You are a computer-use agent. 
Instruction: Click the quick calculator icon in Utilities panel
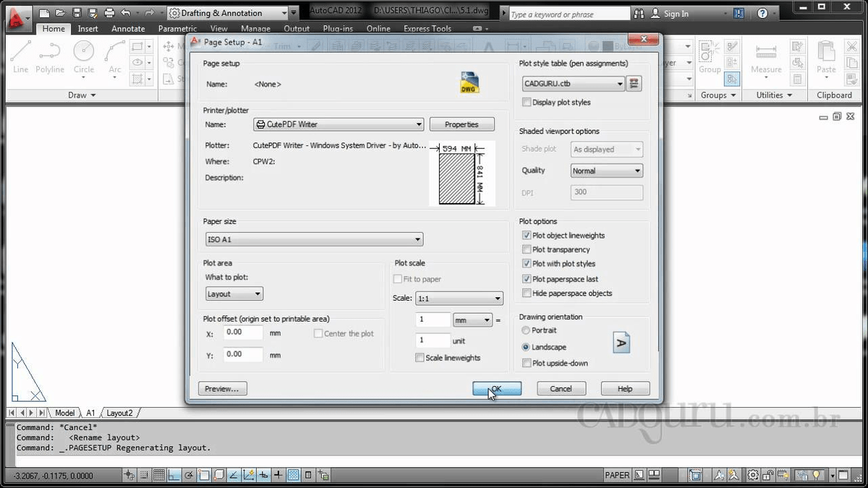click(798, 79)
